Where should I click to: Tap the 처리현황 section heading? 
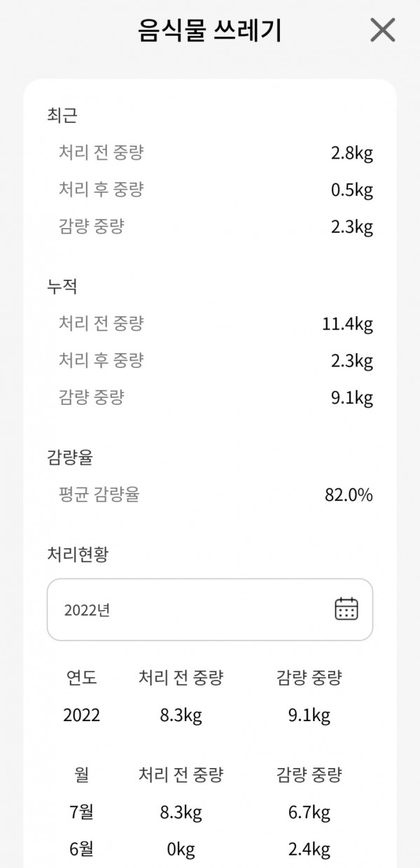[78, 555]
